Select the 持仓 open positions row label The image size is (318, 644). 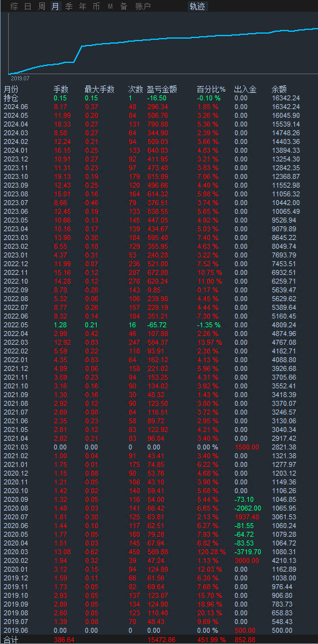[x=11, y=98]
